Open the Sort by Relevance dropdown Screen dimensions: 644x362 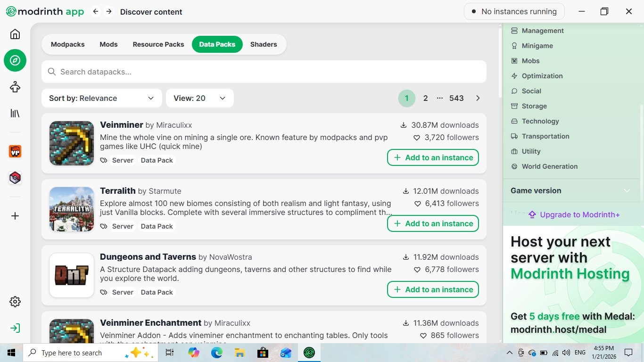point(101,98)
